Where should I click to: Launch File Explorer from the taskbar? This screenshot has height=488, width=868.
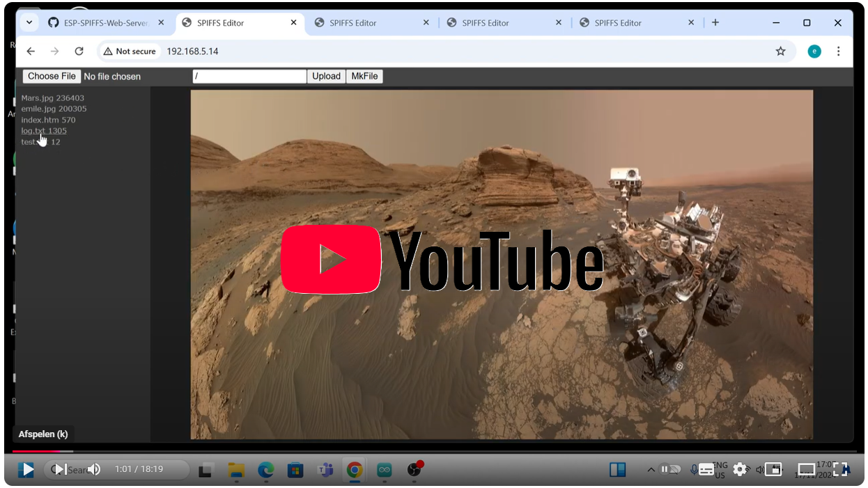point(236,471)
